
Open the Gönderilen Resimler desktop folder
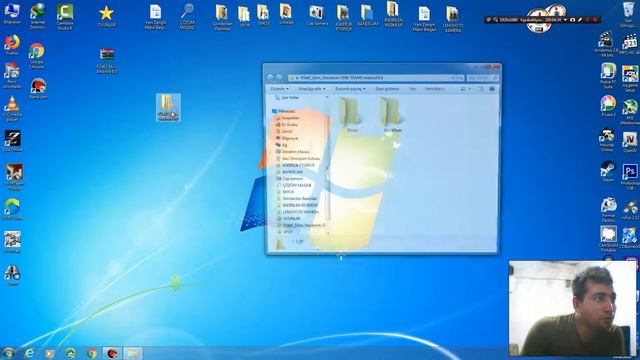[x=222, y=17]
